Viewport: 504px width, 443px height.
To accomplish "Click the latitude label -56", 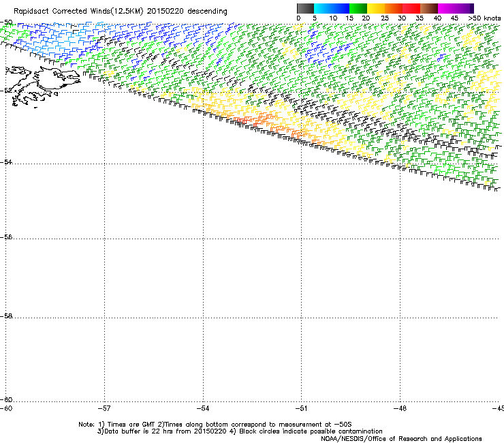I will [6, 236].
